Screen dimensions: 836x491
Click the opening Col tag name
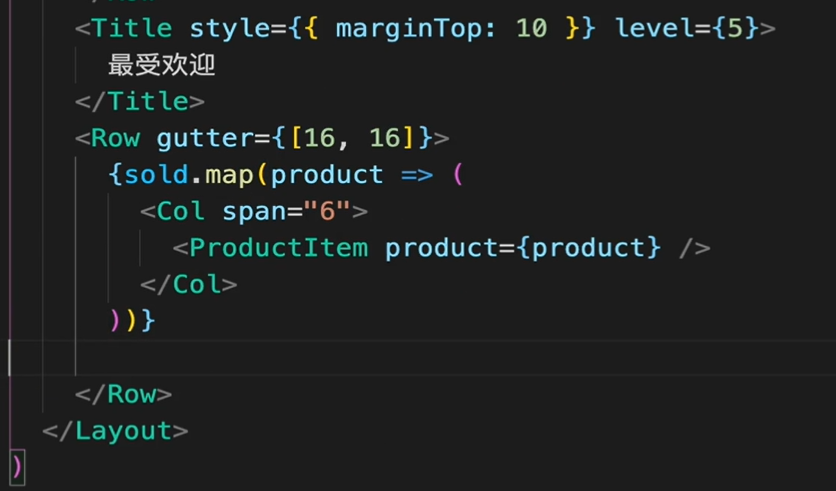coord(181,211)
